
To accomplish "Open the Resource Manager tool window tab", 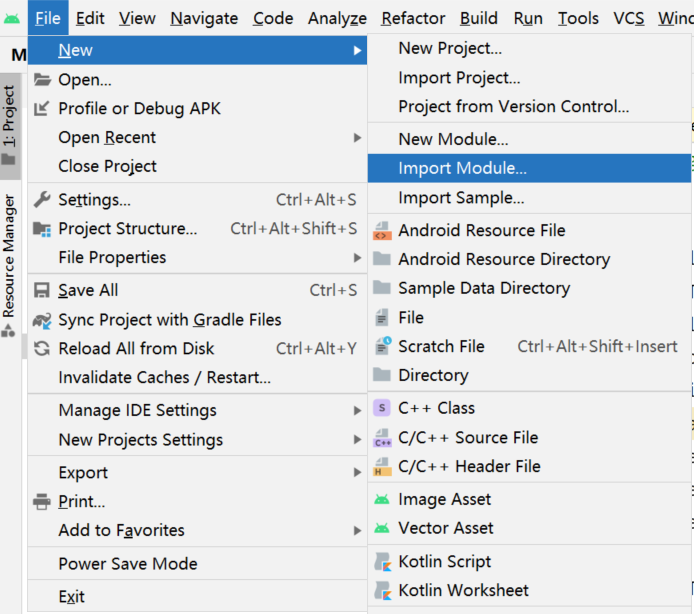I will coord(10,267).
